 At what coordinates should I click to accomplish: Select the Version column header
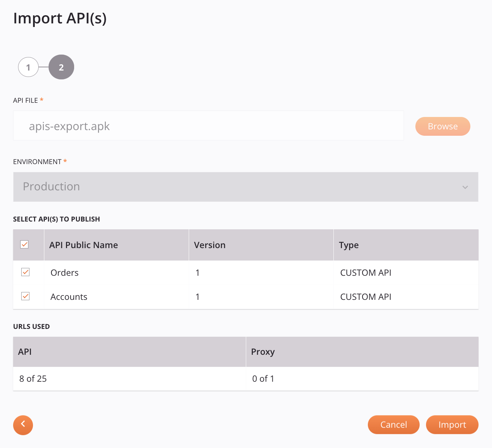pyautogui.click(x=210, y=245)
